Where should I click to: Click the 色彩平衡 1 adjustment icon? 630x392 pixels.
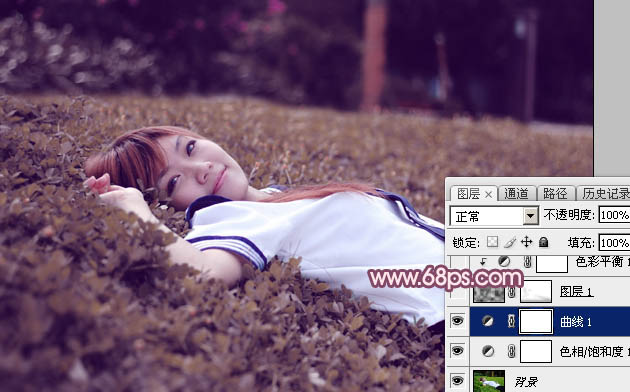pyautogui.click(x=504, y=262)
